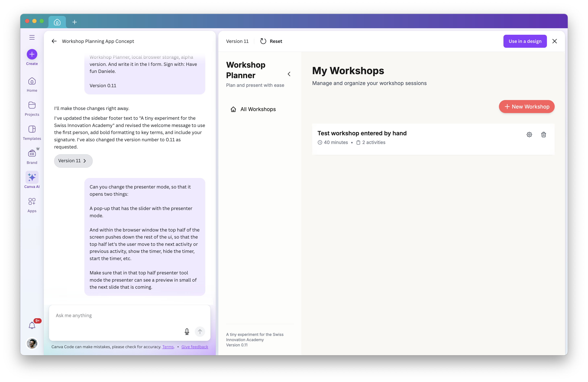This screenshot has height=382, width=588.
Task: Click the Create plus button
Action: pos(32,54)
